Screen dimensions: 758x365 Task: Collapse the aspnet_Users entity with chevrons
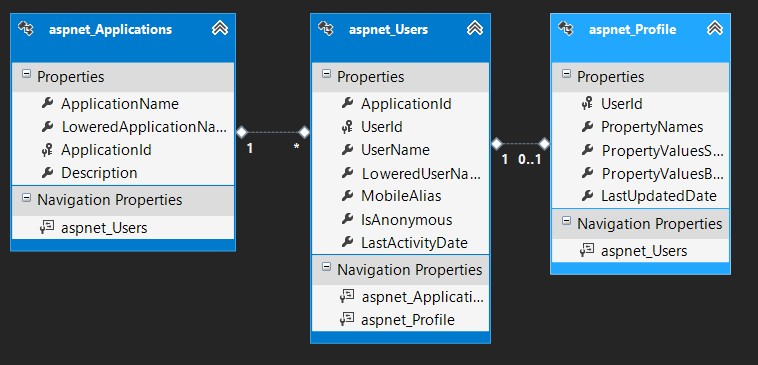pos(475,29)
